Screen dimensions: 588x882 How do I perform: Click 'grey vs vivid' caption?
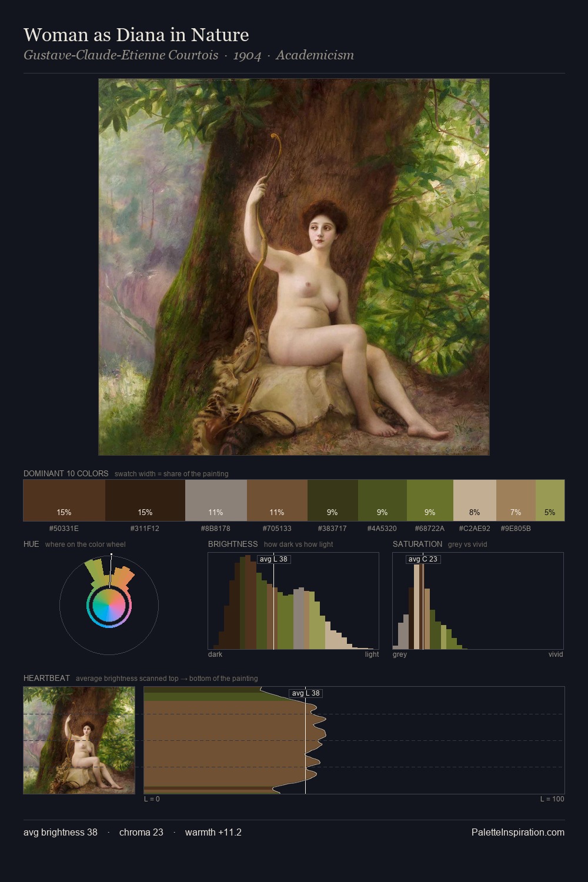467,544
